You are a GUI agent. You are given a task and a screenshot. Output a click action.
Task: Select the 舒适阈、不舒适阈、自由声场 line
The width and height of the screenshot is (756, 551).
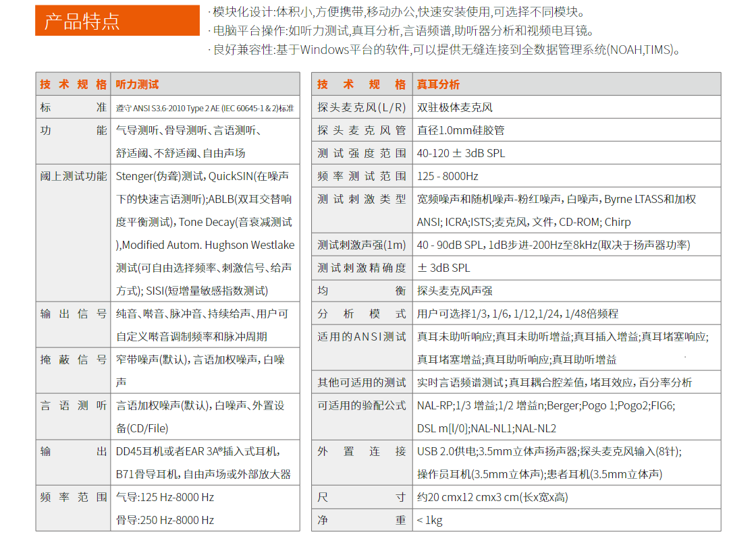coord(180,153)
